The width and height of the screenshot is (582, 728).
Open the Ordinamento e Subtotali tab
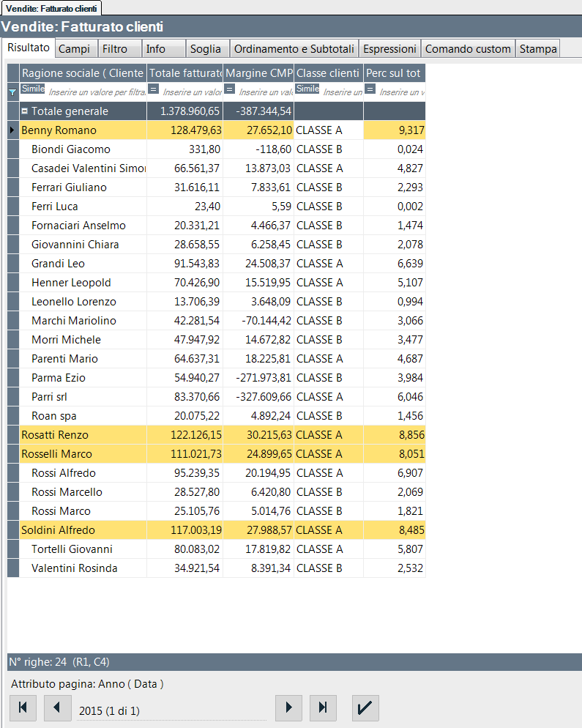[x=294, y=49]
